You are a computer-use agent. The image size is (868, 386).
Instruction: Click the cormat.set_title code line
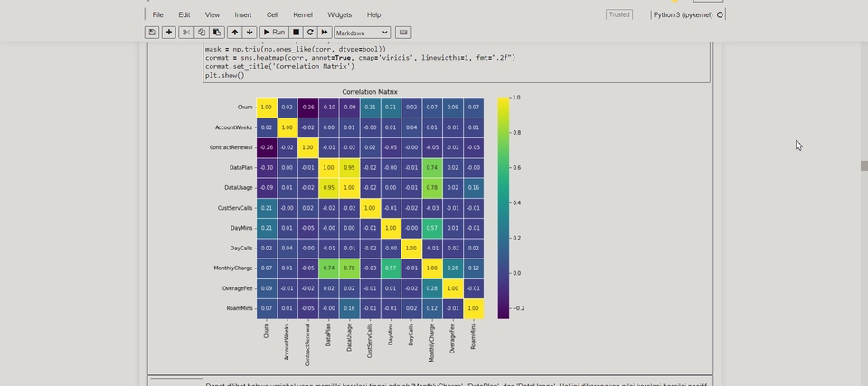click(x=279, y=66)
